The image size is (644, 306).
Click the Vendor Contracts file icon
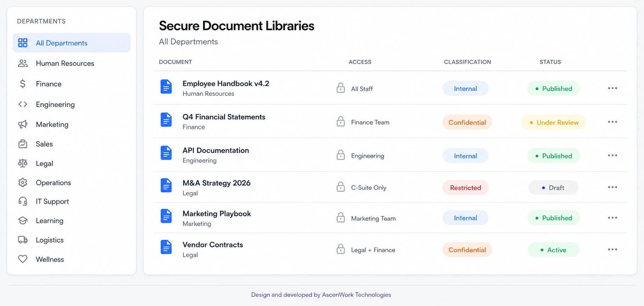(x=166, y=247)
